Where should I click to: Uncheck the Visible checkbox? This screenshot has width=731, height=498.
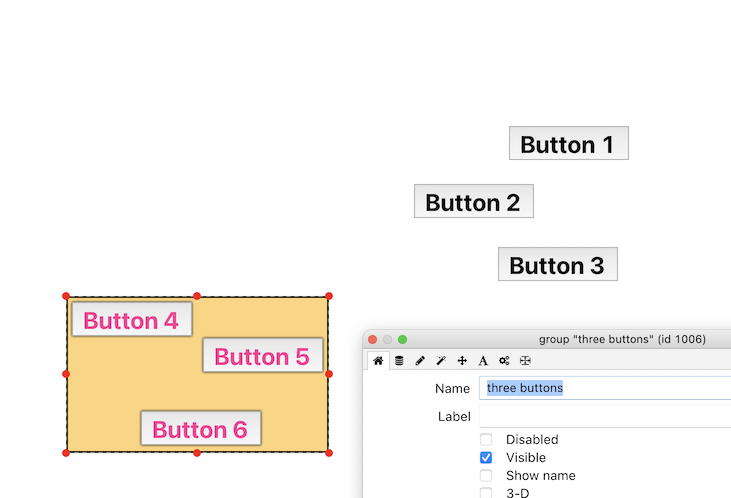(486, 458)
